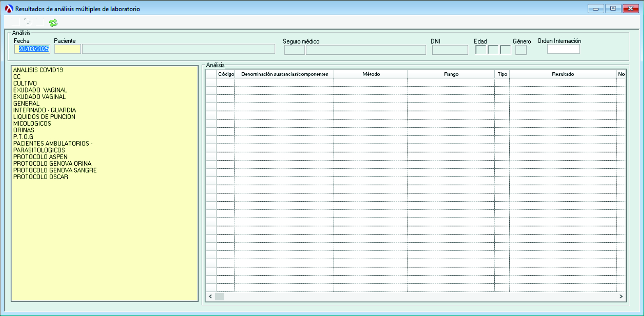Click the Resultado column header
Viewport: 644px width, 316px height.
click(563, 74)
